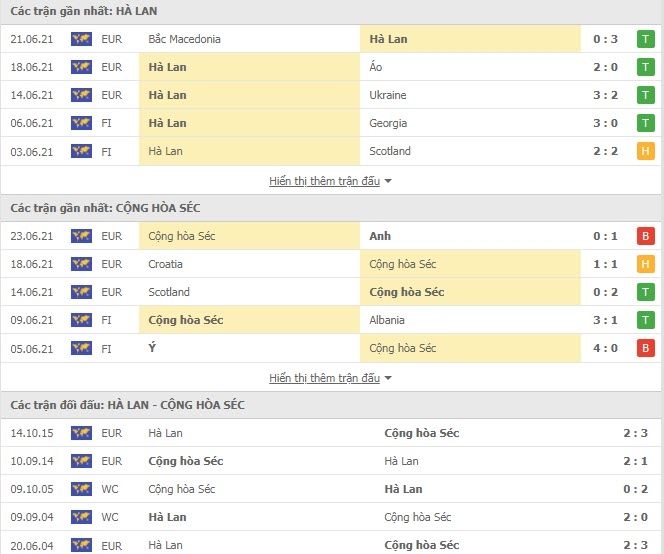Expand more Cộng hòa Séc matches list

point(324,378)
